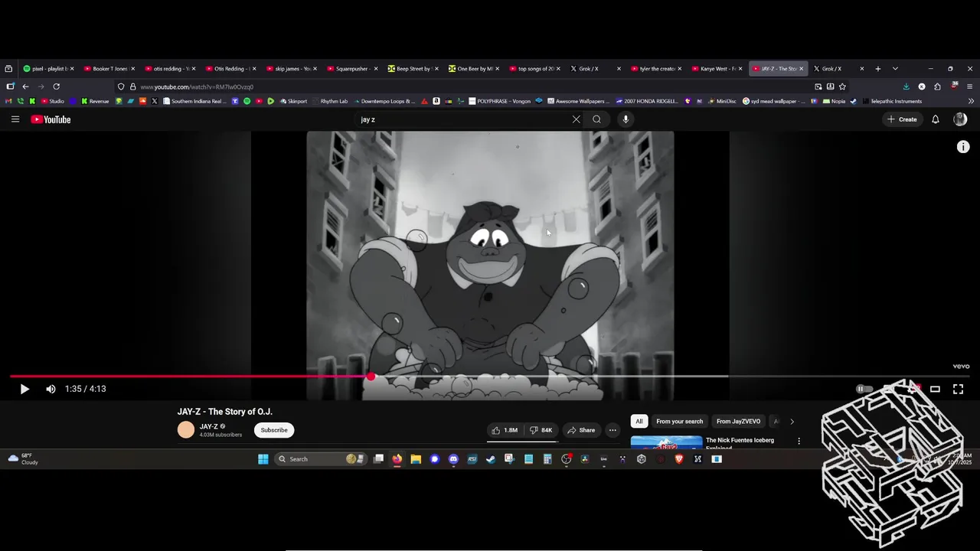This screenshot has width=980, height=551.
Task: Open Steam from the taskbar
Action: pos(491,459)
